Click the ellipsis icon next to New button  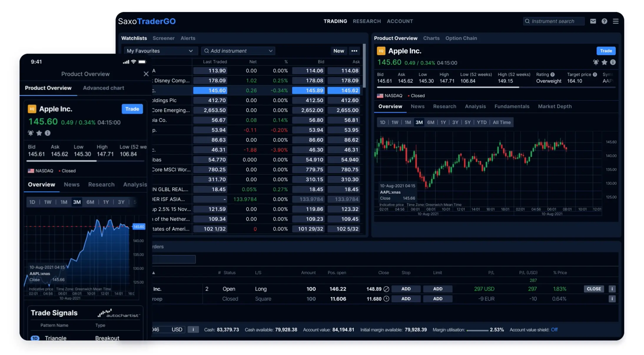[x=354, y=51]
